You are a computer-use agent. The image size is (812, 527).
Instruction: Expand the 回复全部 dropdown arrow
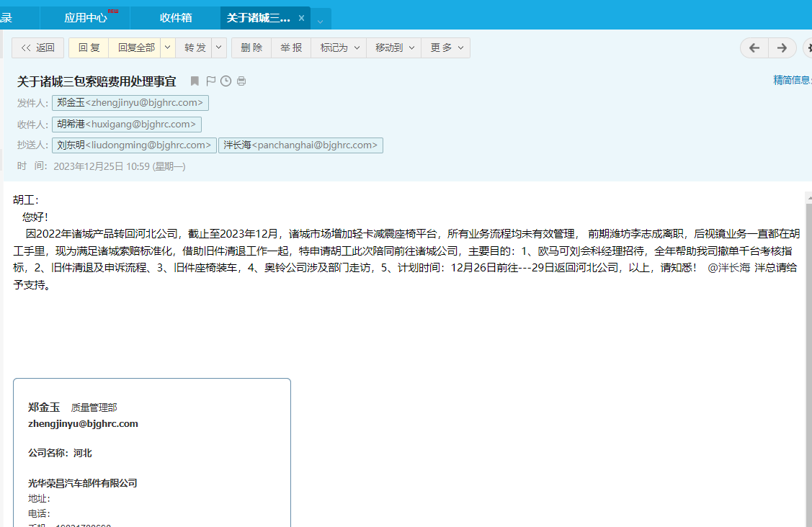(x=167, y=48)
